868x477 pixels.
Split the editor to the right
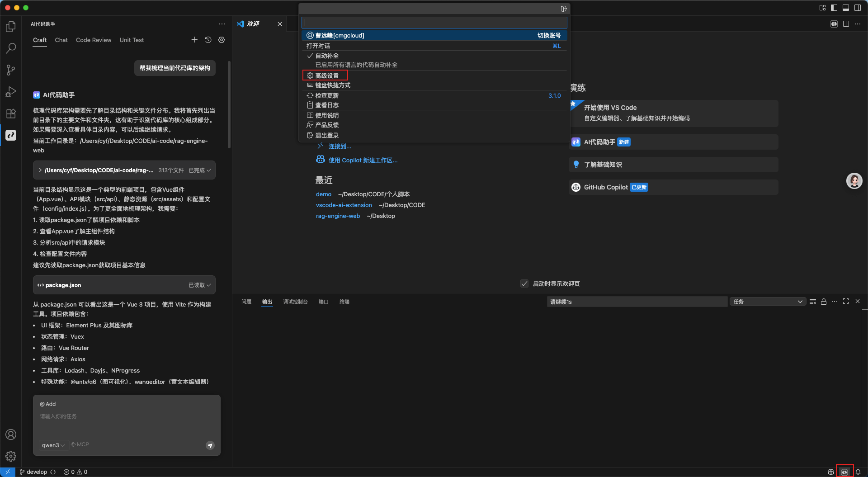(846, 24)
